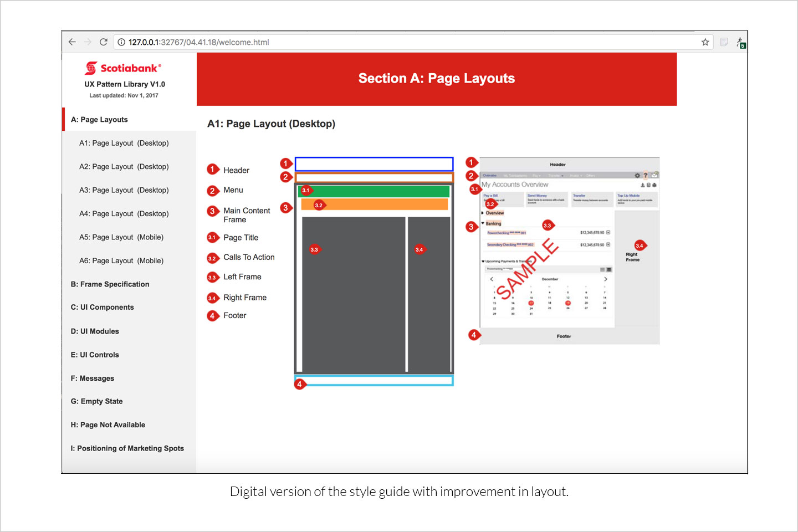
Task: Click the question mark help icon in sample
Action: click(645, 176)
